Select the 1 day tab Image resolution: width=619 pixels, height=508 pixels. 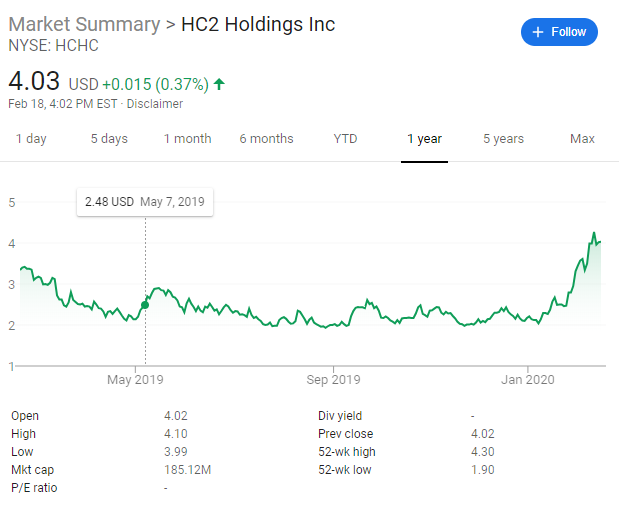31,139
